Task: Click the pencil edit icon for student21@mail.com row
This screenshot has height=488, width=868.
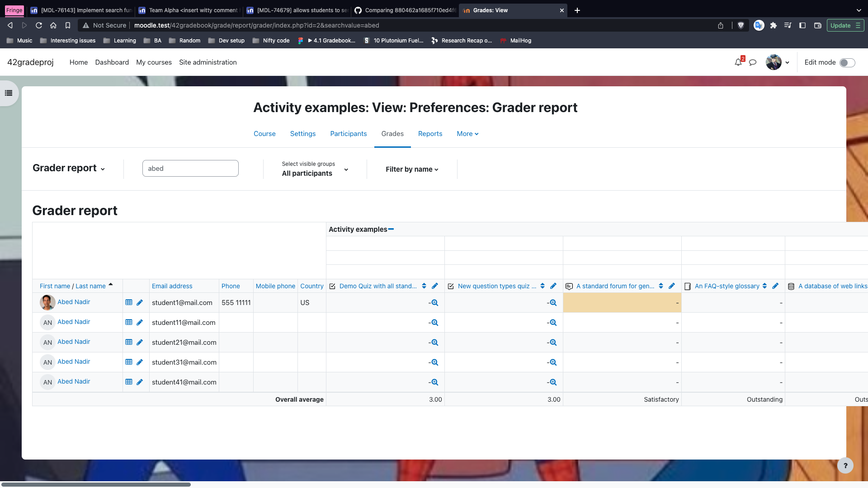Action: click(140, 342)
